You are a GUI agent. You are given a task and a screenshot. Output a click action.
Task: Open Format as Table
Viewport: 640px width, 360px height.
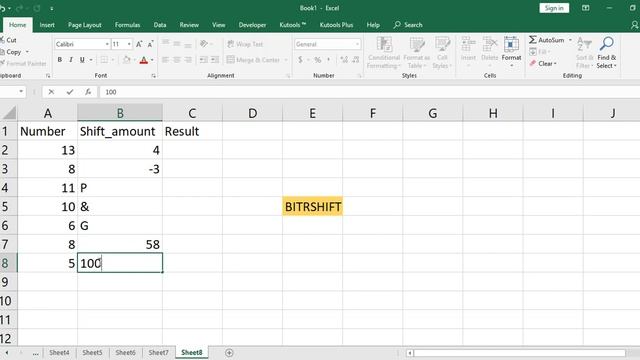416,52
